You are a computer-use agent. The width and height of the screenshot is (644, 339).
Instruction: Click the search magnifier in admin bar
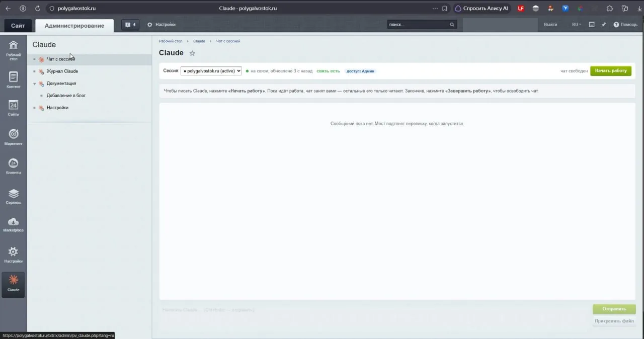452,25
